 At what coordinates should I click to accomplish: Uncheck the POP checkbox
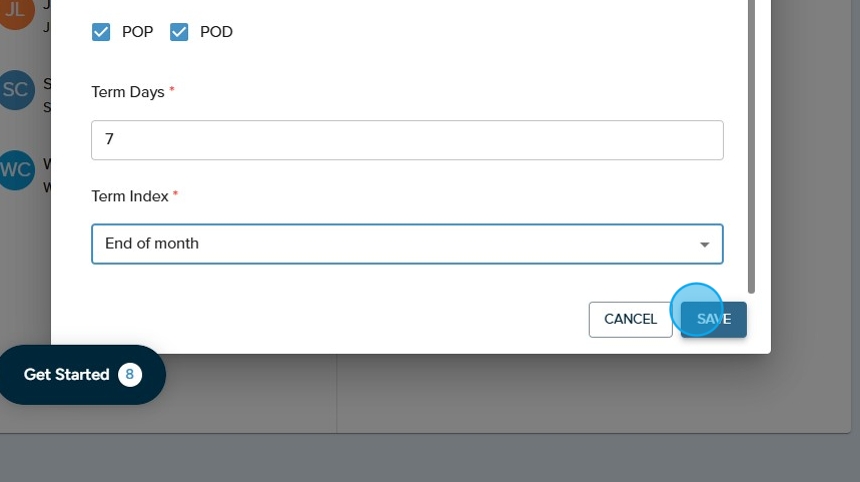coord(101,32)
